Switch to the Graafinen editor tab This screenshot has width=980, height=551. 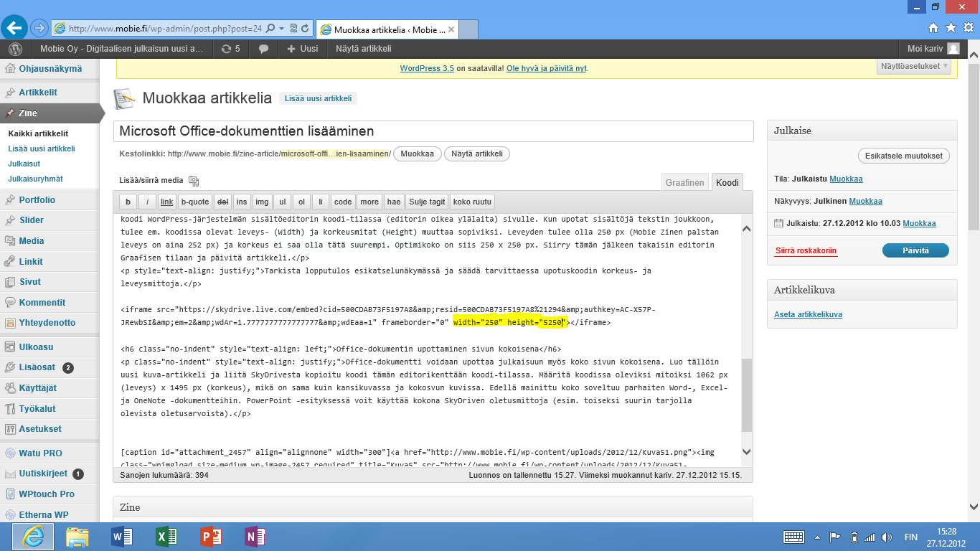click(684, 183)
